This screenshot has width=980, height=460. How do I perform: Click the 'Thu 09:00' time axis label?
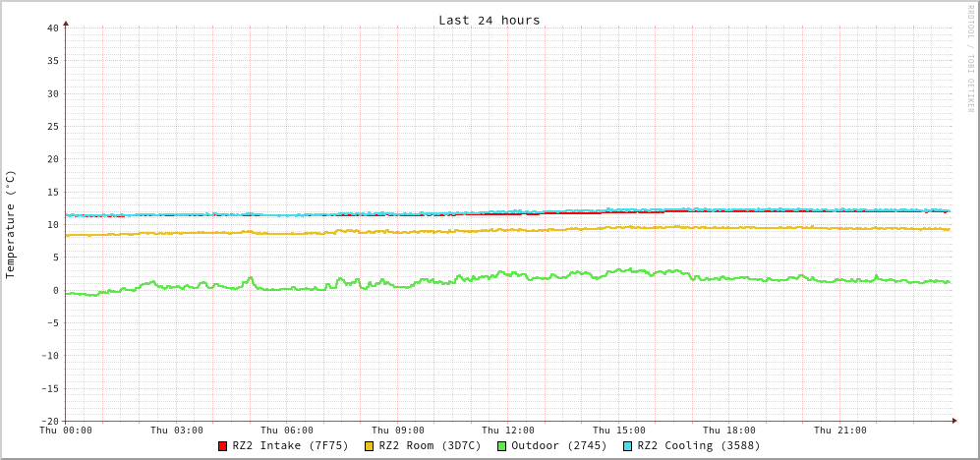point(398,431)
